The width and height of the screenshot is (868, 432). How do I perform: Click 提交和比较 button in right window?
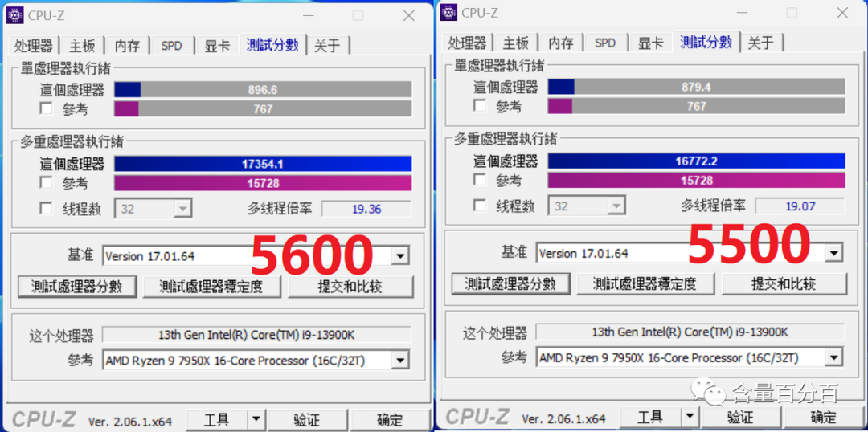(x=784, y=283)
